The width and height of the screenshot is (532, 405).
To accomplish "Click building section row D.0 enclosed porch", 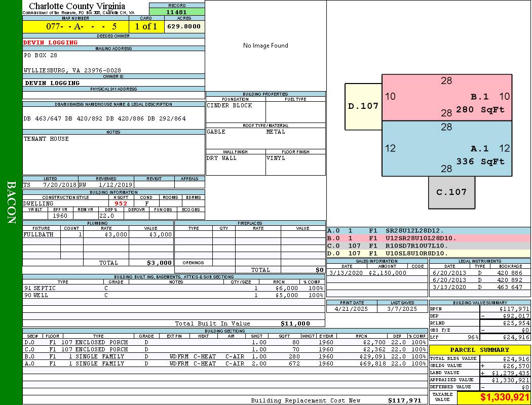I will pos(225,342).
